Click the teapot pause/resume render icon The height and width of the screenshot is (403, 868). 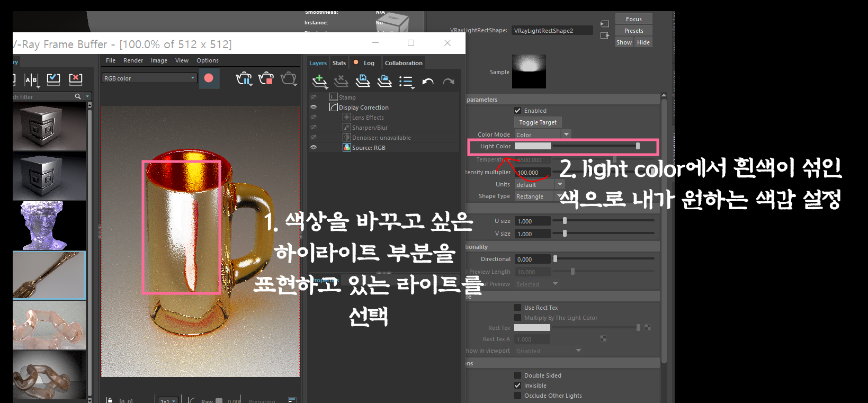[244, 79]
